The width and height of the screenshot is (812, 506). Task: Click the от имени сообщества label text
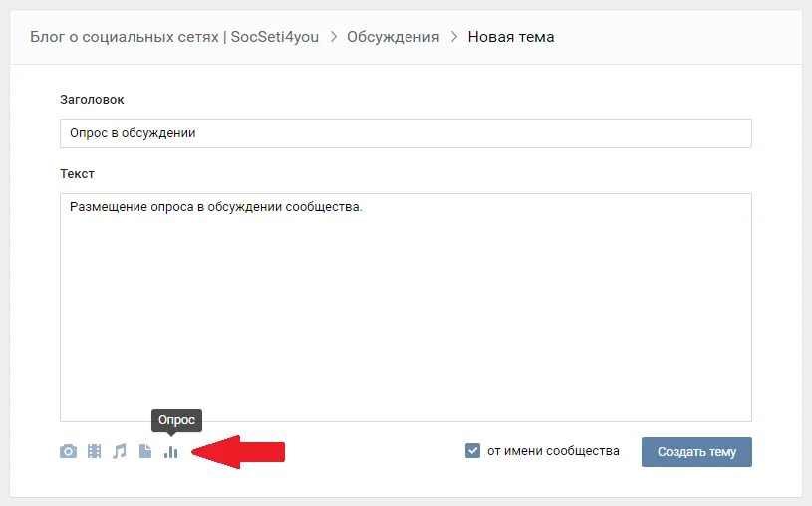pos(553,451)
